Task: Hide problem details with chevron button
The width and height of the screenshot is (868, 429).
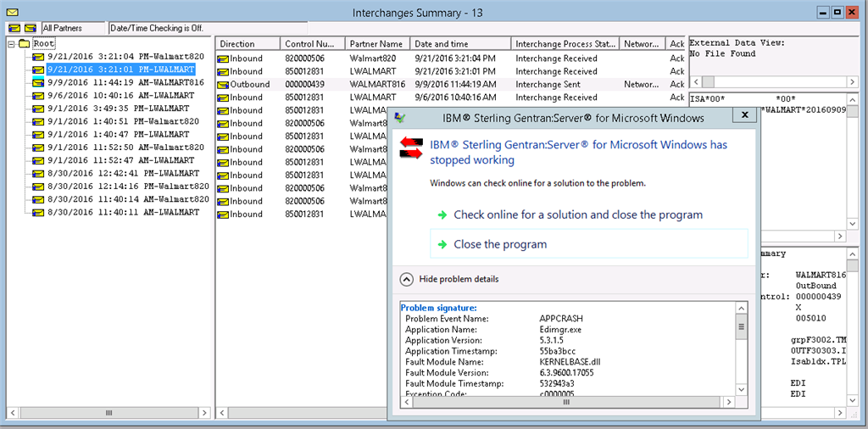Action: [x=407, y=279]
